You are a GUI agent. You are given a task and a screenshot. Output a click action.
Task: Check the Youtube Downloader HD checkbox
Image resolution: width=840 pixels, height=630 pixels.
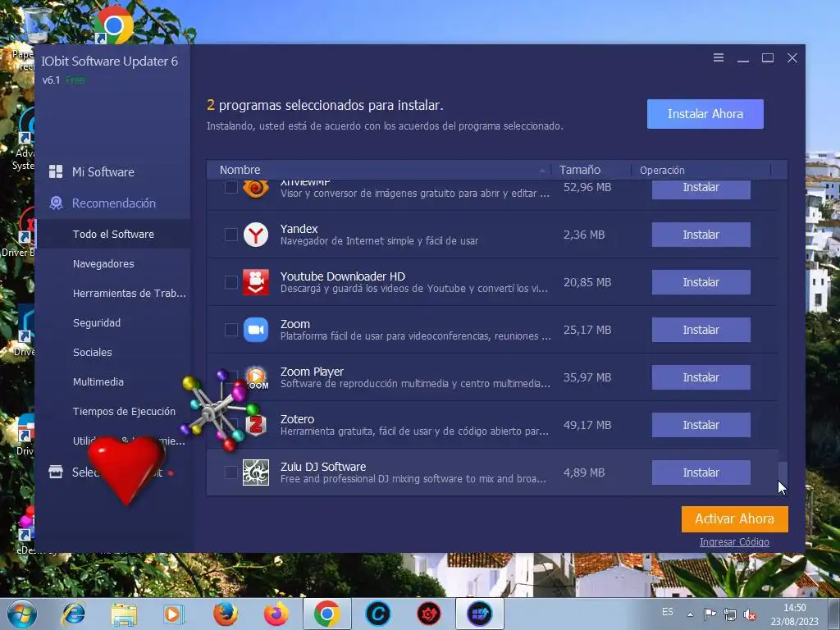231,282
